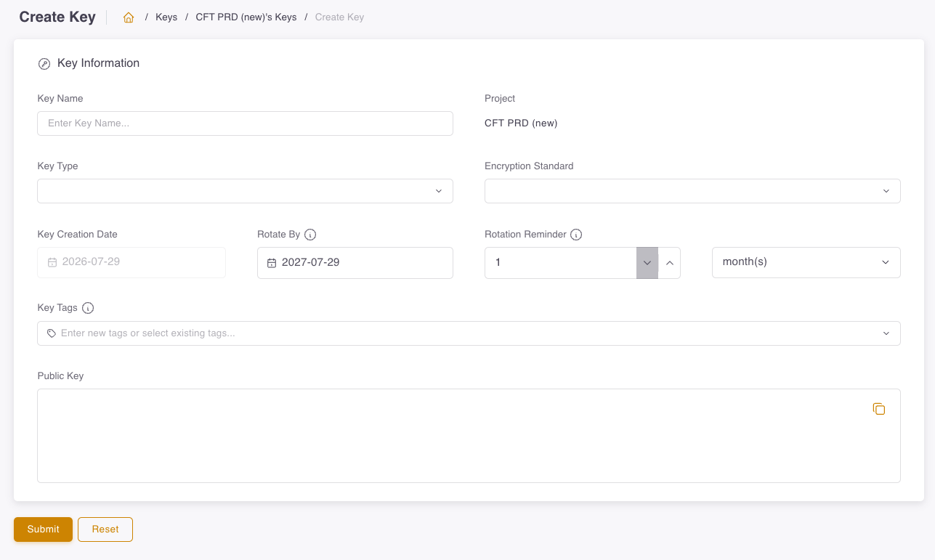Navigate to Keys breadcrumb link
The height and width of the screenshot is (560, 935).
pyautogui.click(x=166, y=17)
